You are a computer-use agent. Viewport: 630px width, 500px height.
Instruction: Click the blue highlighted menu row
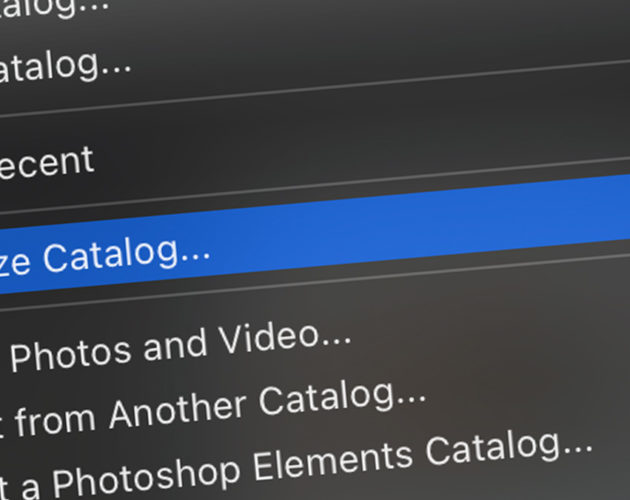[315, 234]
